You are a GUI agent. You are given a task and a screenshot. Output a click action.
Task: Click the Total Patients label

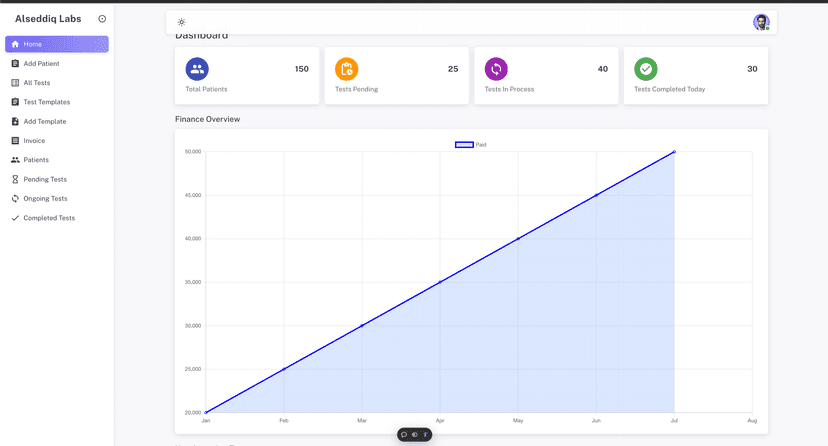(x=206, y=89)
